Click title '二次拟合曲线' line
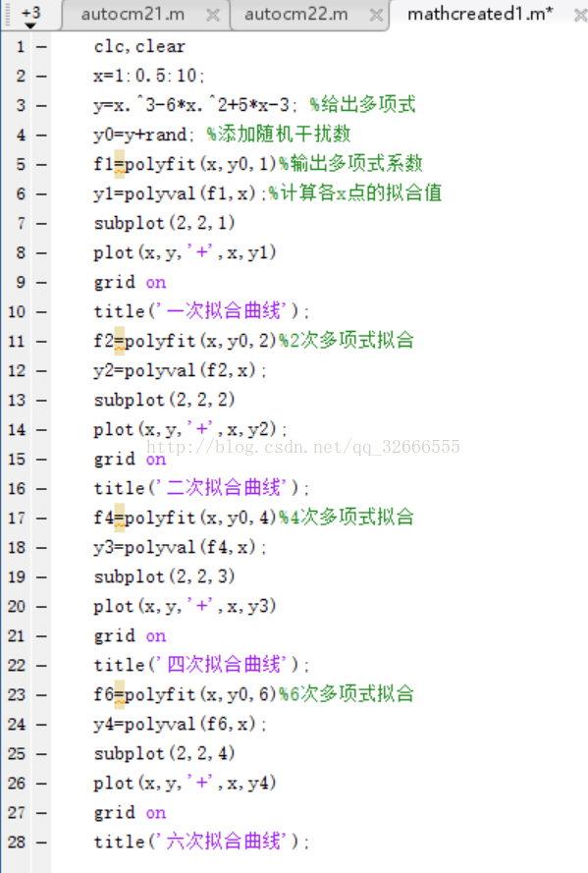 pyautogui.click(x=201, y=488)
